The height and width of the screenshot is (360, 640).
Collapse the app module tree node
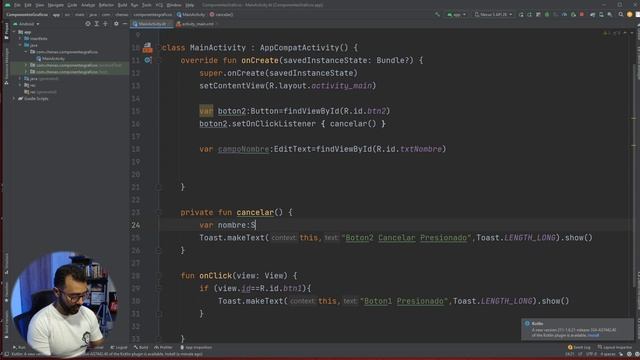(x=14, y=32)
